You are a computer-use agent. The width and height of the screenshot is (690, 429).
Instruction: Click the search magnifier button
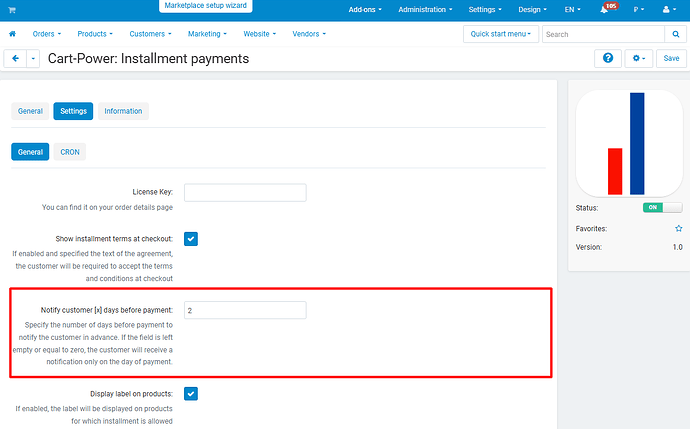click(675, 34)
